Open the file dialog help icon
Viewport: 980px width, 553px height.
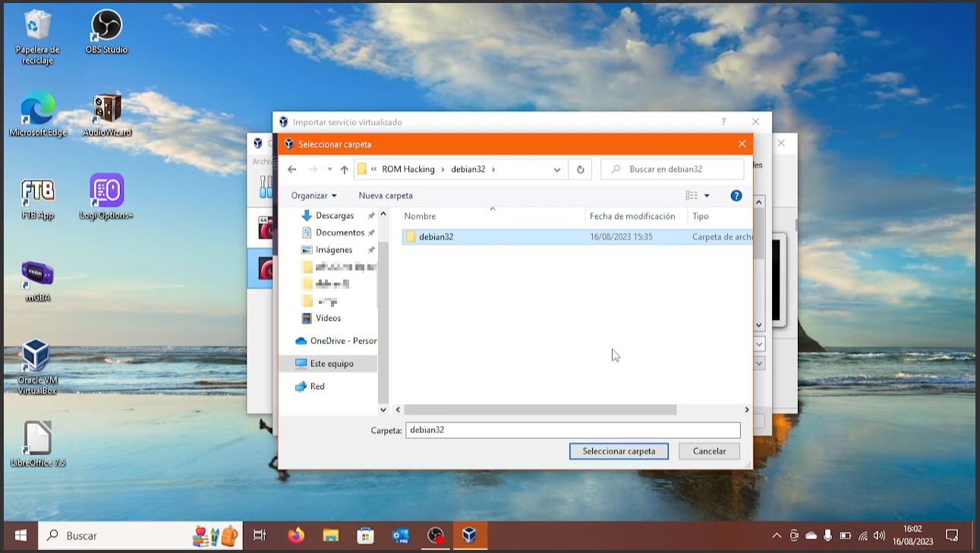click(x=736, y=195)
